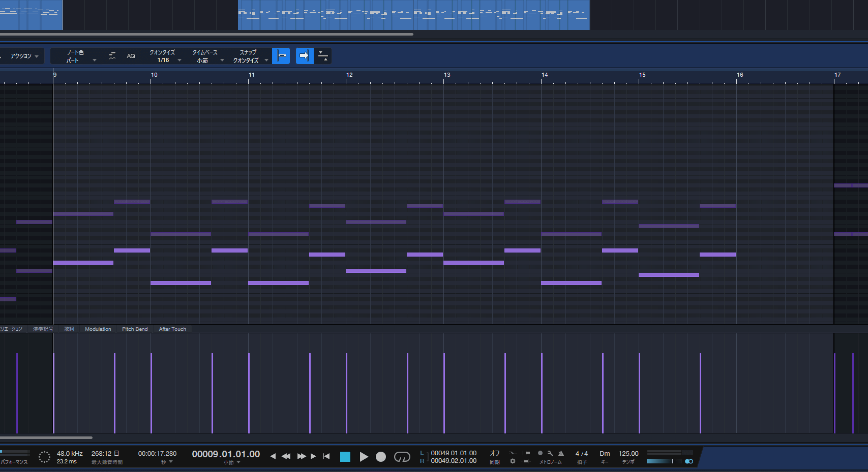Viewport: 868px width, 472px height.
Task: Click the rewind double-arrow button
Action: [x=286, y=457]
